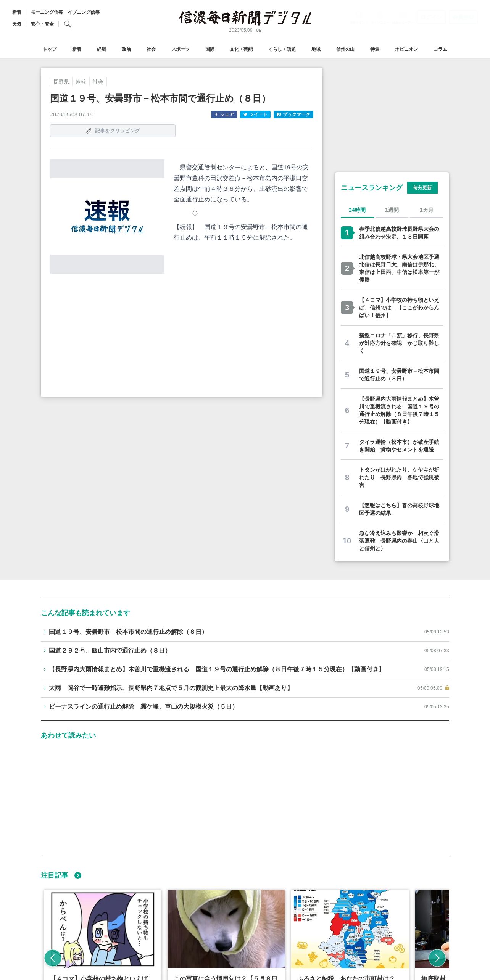Share article via Facebook シェア button

click(x=224, y=114)
